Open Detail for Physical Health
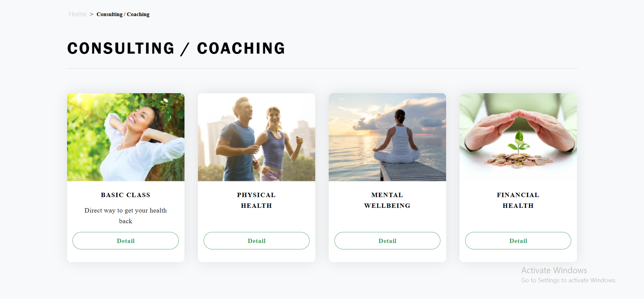The image size is (644, 299). (x=257, y=241)
